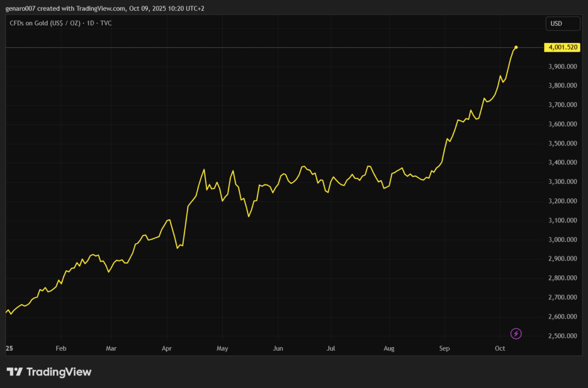Click the Jun label on time axis
Viewport: 588px width, 388px height.
pyautogui.click(x=278, y=348)
